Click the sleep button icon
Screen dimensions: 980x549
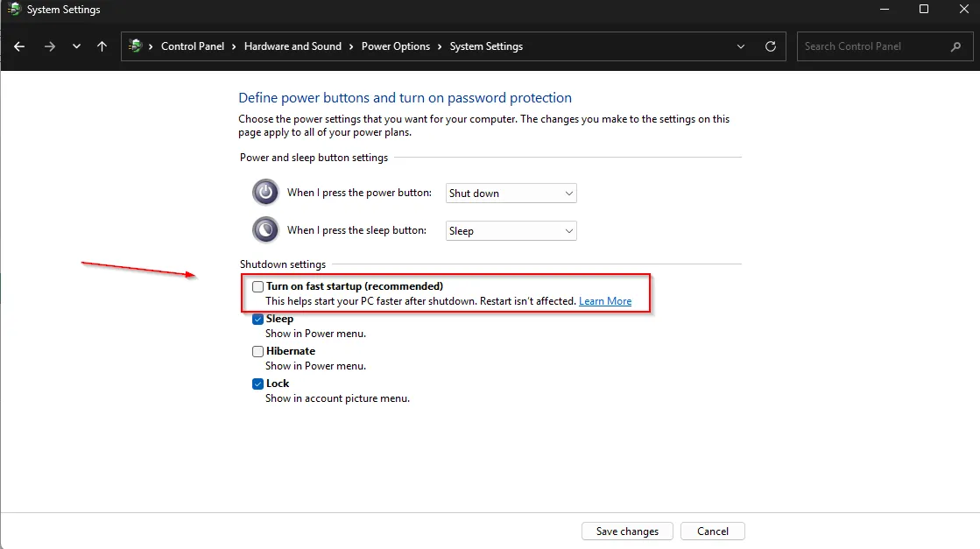click(264, 229)
